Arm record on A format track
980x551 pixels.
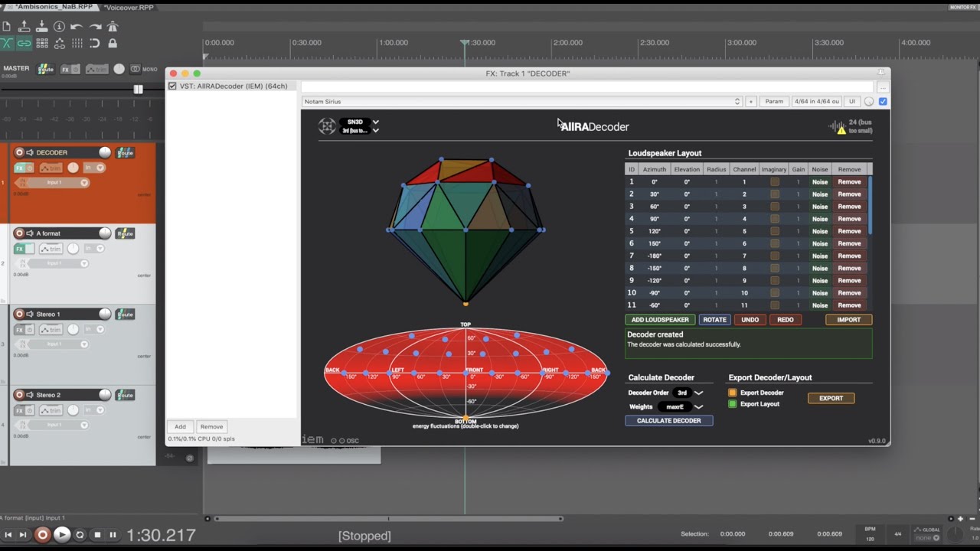pyautogui.click(x=20, y=233)
